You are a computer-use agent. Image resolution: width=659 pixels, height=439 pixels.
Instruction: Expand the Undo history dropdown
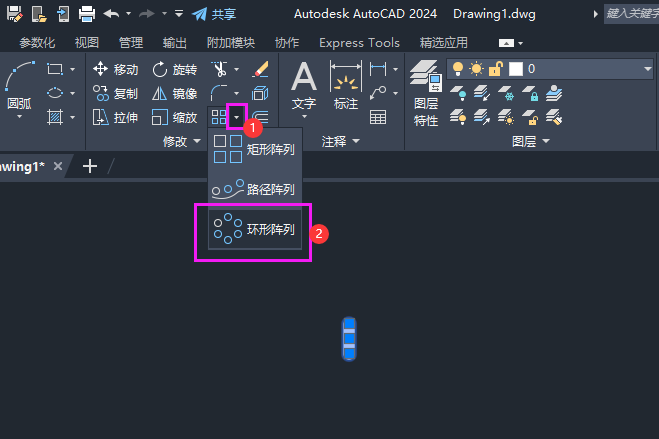[x=129, y=13]
